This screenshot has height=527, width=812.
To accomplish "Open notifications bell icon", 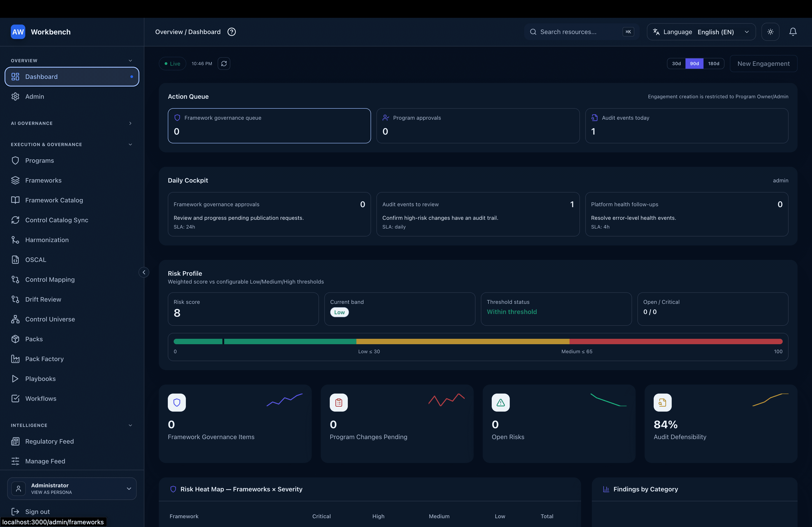I will (x=793, y=32).
